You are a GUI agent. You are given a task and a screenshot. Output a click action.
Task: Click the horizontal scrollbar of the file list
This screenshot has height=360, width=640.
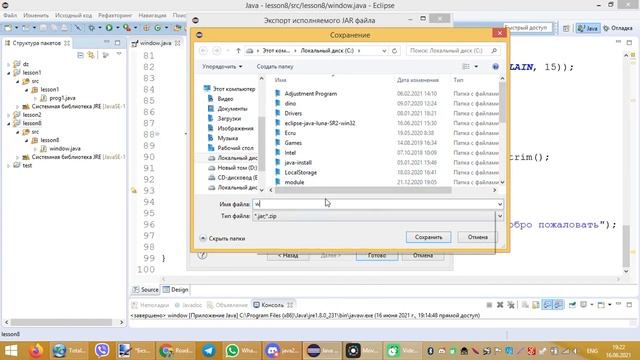tap(363, 190)
